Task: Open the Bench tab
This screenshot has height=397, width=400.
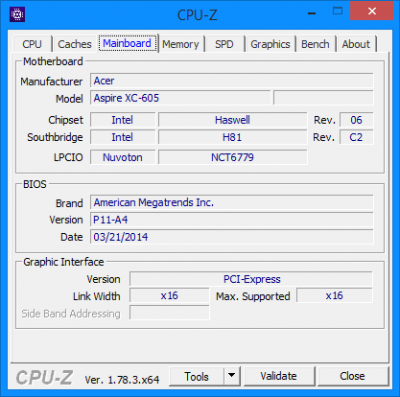Action: 315,44
